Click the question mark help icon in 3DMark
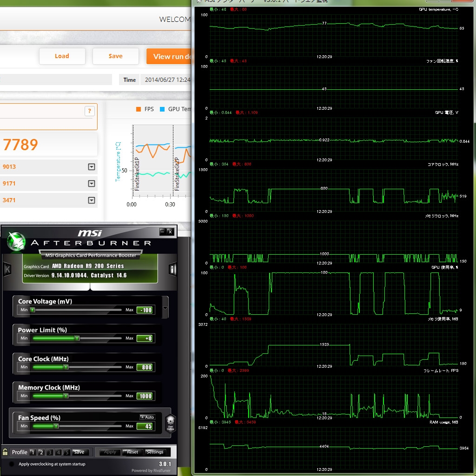 [x=90, y=111]
